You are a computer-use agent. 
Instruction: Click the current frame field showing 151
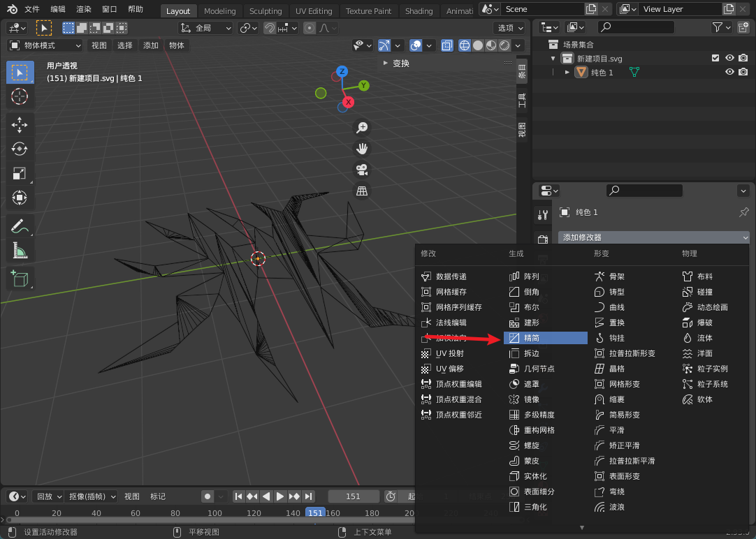click(353, 496)
